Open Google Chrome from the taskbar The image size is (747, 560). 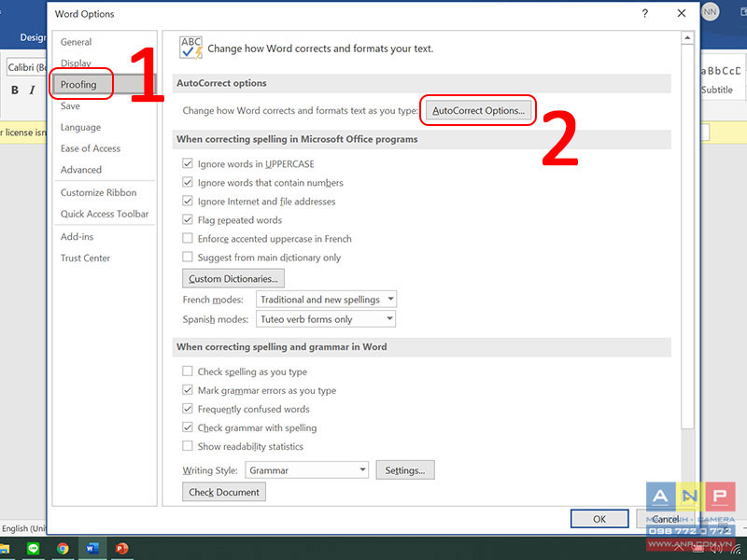[x=63, y=549]
